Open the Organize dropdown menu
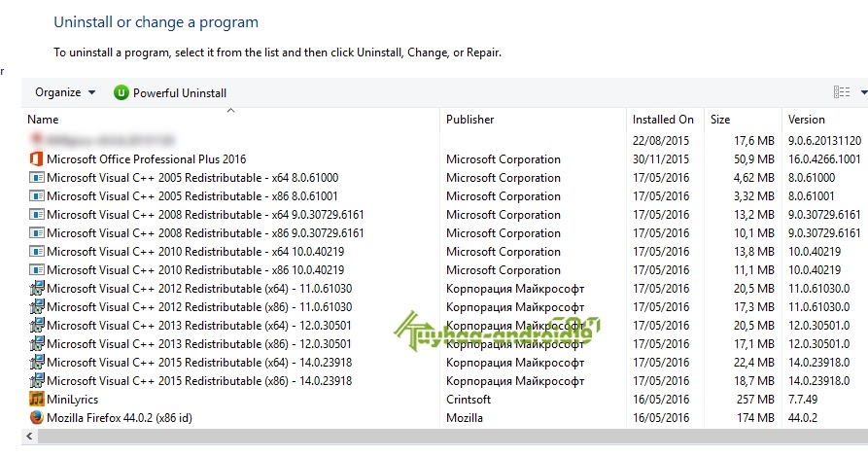Viewport: 868px width, 456px height. coord(65,92)
